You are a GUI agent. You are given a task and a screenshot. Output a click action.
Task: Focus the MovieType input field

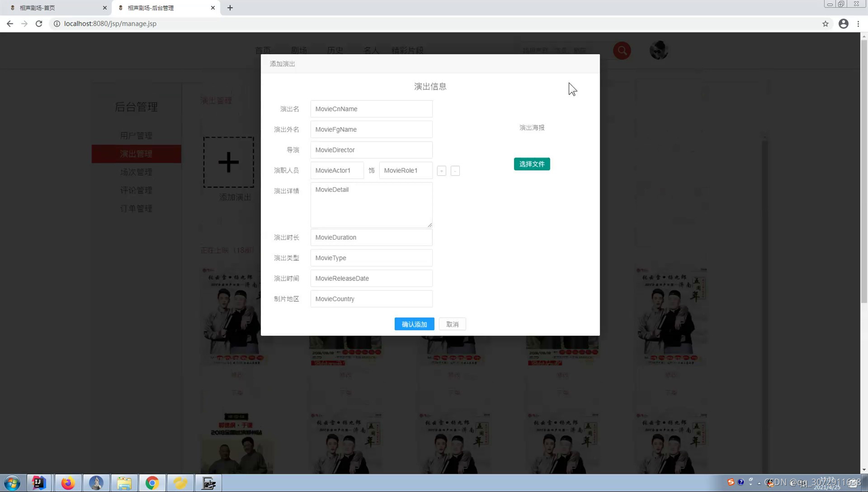[x=371, y=258]
